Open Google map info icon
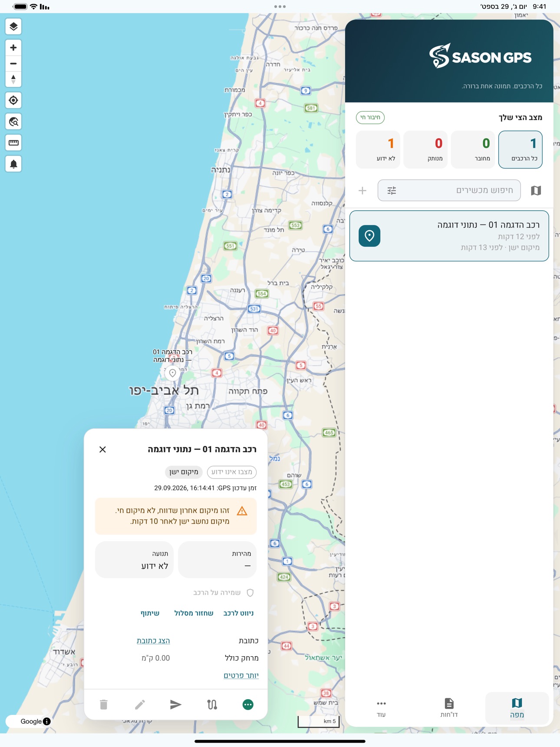Image resolution: width=560 pixels, height=747 pixels. (x=47, y=721)
